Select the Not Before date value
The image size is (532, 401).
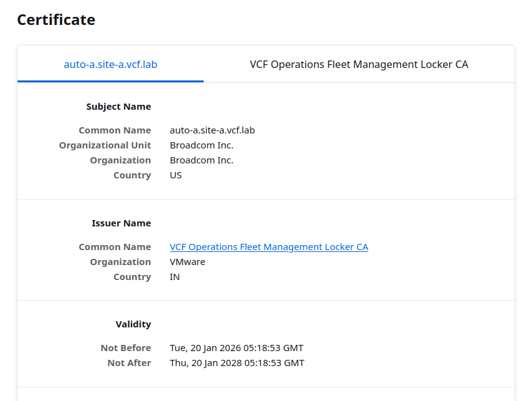[x=237, y=348]
